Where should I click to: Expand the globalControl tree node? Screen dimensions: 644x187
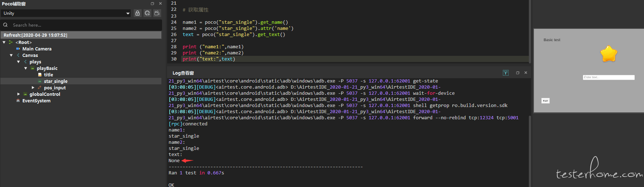point(18,94)
